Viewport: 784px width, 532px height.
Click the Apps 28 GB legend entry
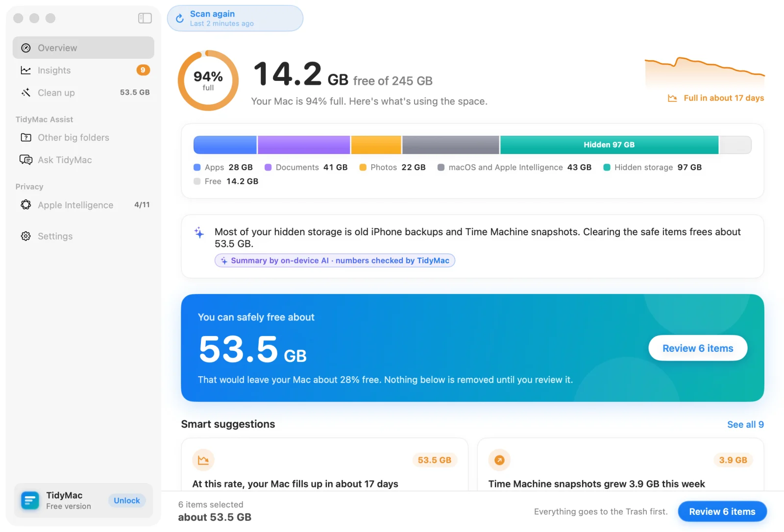click(x=223, y=168)
